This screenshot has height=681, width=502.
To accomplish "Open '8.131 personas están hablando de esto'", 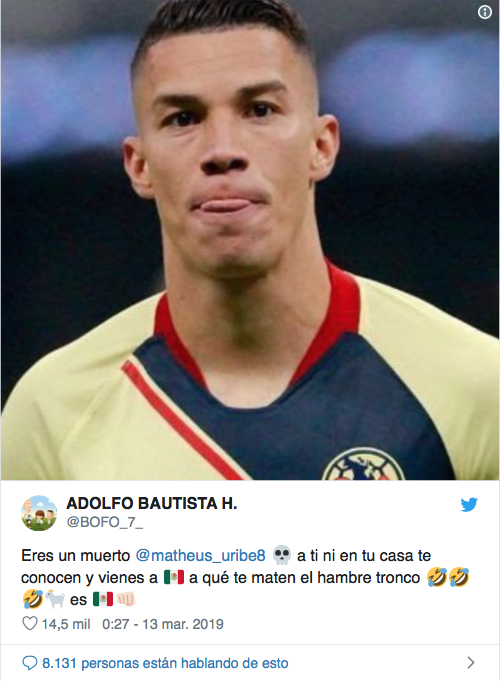I will tap(165, 663).
